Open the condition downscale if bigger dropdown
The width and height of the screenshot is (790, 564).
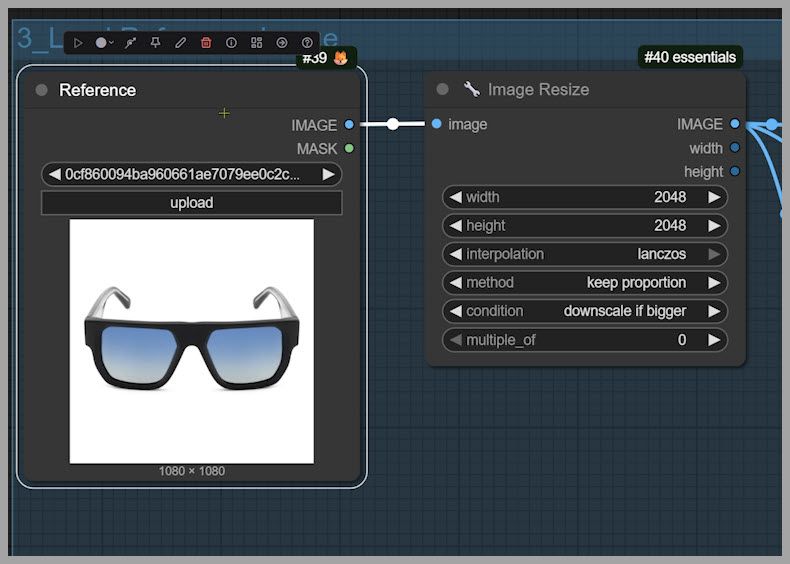click(x=585, y=311)
